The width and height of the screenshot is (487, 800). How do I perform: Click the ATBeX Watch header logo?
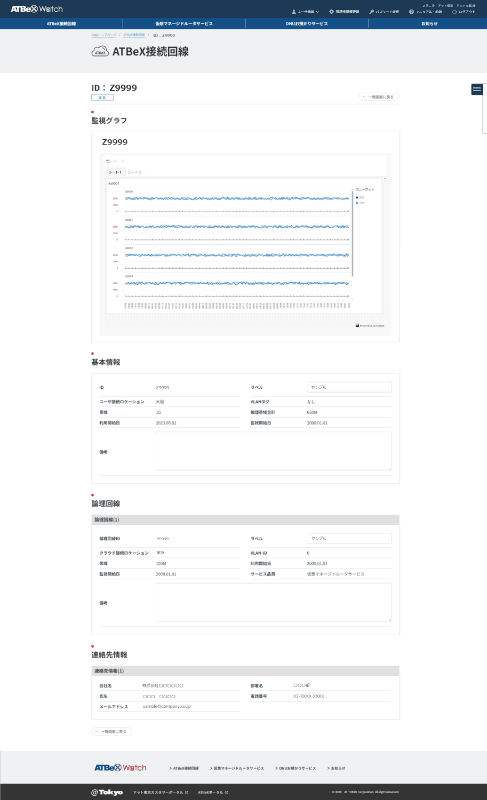tap(37, 9)
